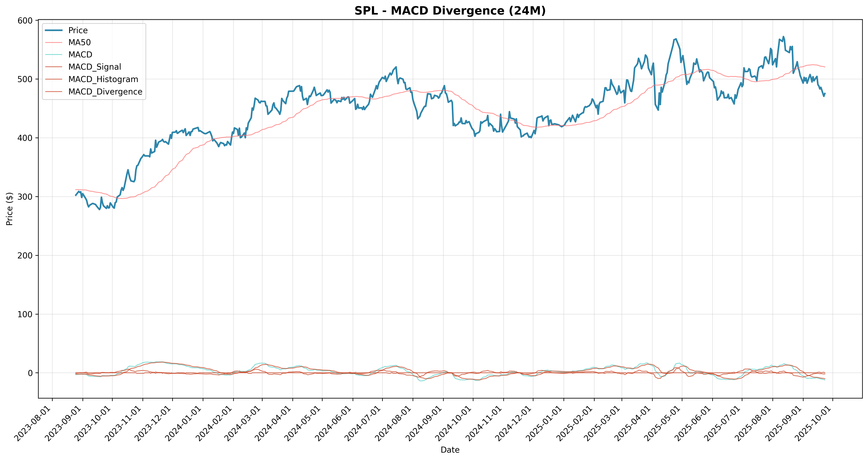Click the teal MACD line swatch in legend

pyautogui.click(x=54, y=55)
